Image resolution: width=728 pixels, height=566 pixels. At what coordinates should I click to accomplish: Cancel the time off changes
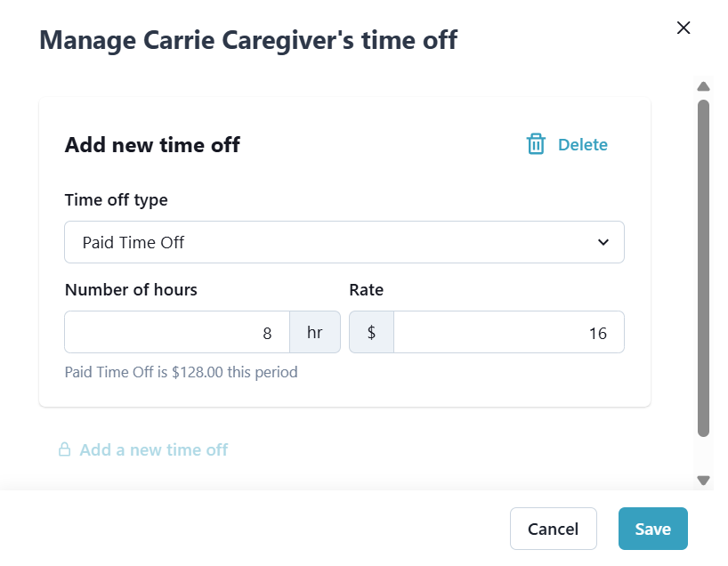[x=553, y=529]
